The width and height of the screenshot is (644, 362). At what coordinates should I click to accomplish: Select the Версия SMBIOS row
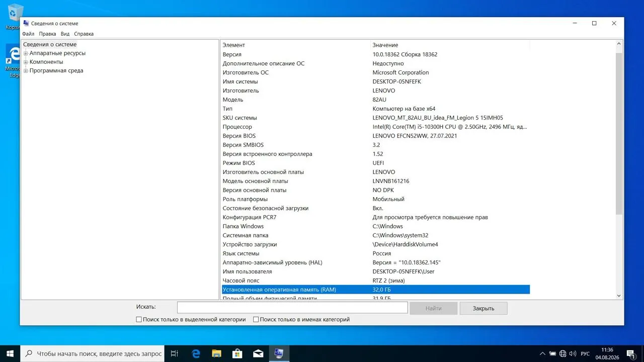[x=376, y=145]
